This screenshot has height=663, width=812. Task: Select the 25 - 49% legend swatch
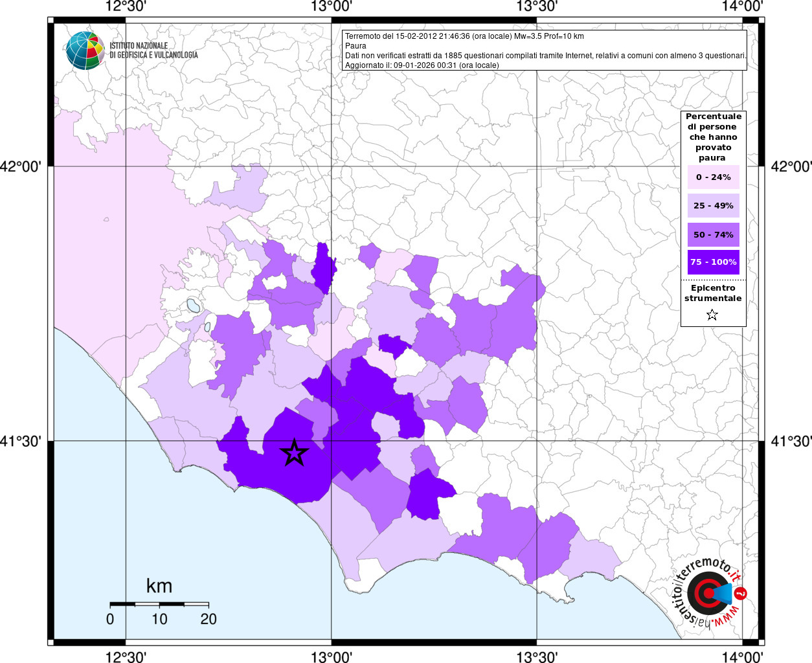coord(714,205)
